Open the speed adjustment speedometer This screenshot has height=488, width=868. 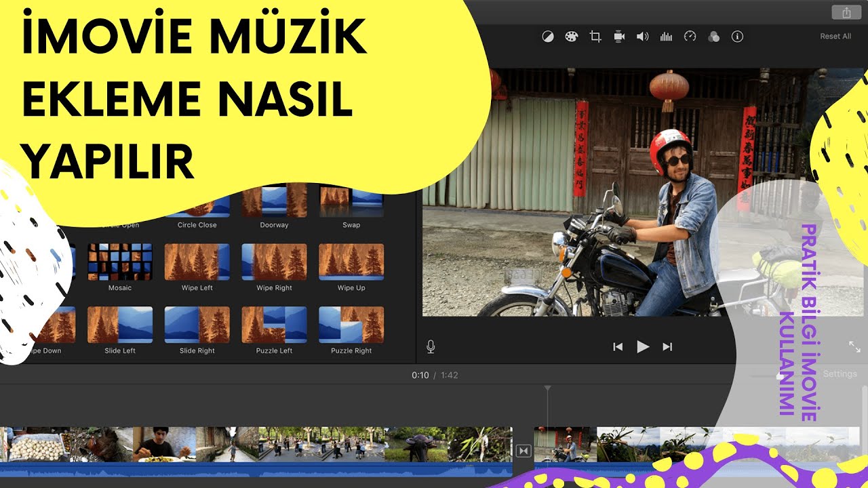click(x=690, y=37)
